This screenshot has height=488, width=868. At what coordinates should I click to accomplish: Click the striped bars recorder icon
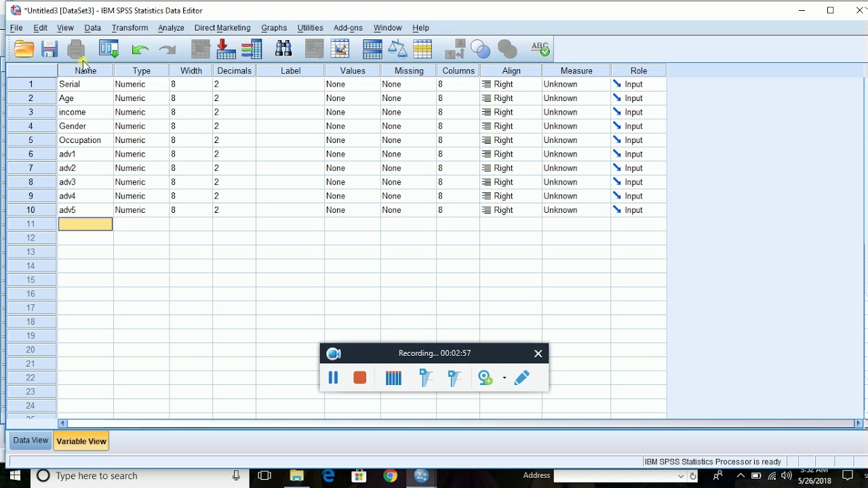point(393,378)
